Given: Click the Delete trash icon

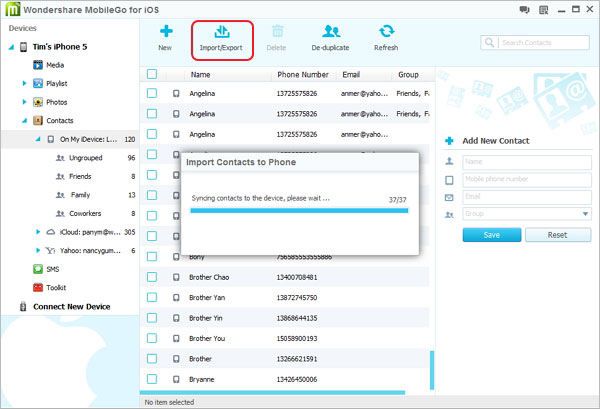Looking at the screenshot, I should (277, 31).
